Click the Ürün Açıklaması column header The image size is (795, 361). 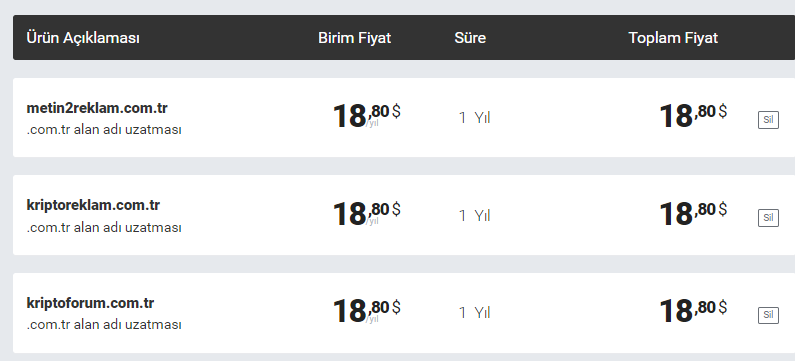[x=83, y=38]
